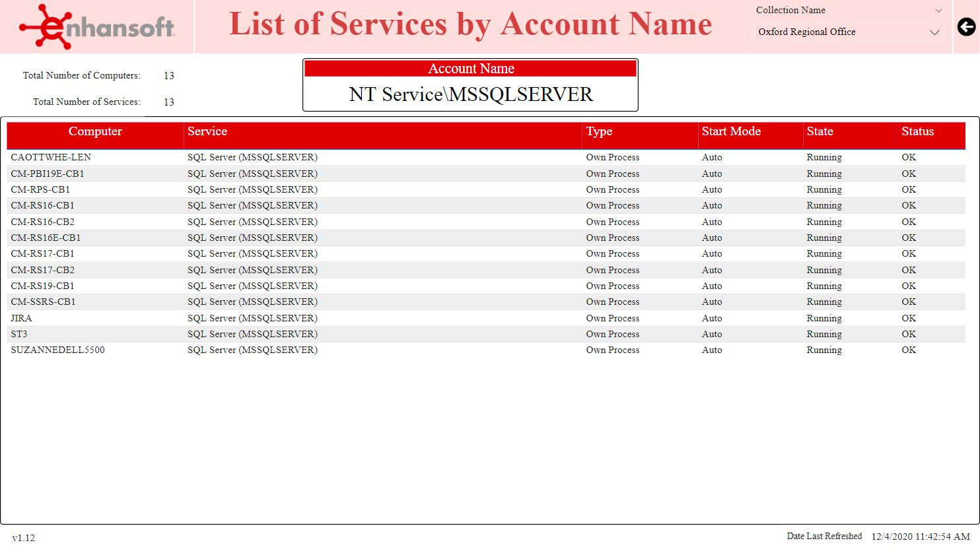The height and width of the screenshot is (551, 980).
Task: Expand the Collection Name filter dropdown
Action: coord(938,10)
